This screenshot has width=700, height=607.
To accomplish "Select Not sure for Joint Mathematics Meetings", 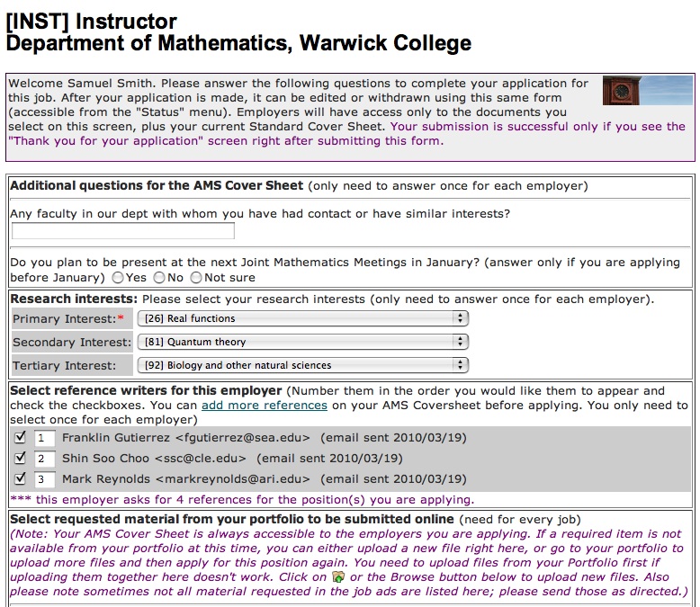I will coord(195,278).
